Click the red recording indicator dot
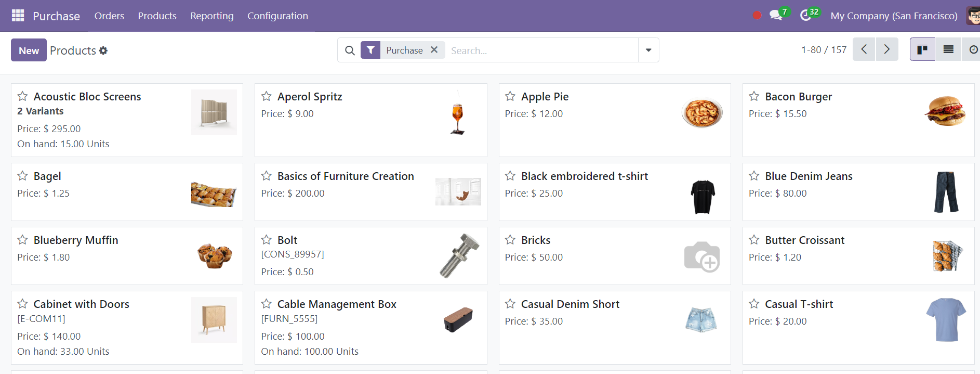This screenshot has height=374, width=980. (757, 16)
